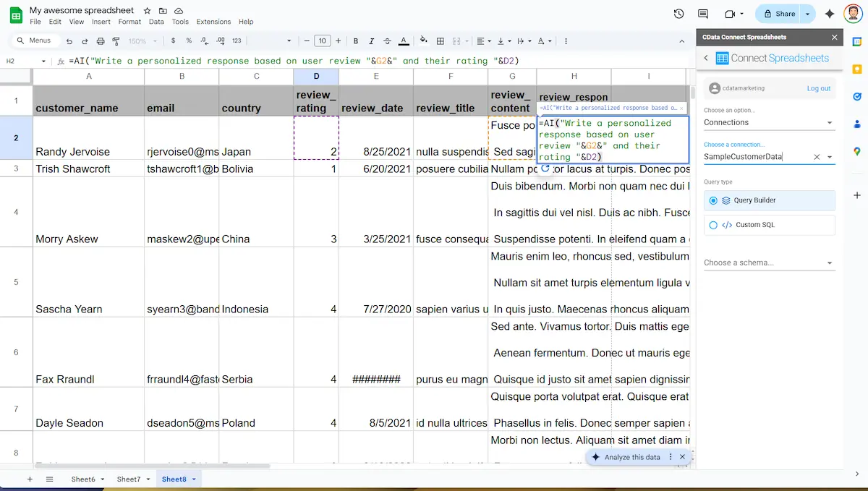Apply currency format with the dollar icon

174,40
